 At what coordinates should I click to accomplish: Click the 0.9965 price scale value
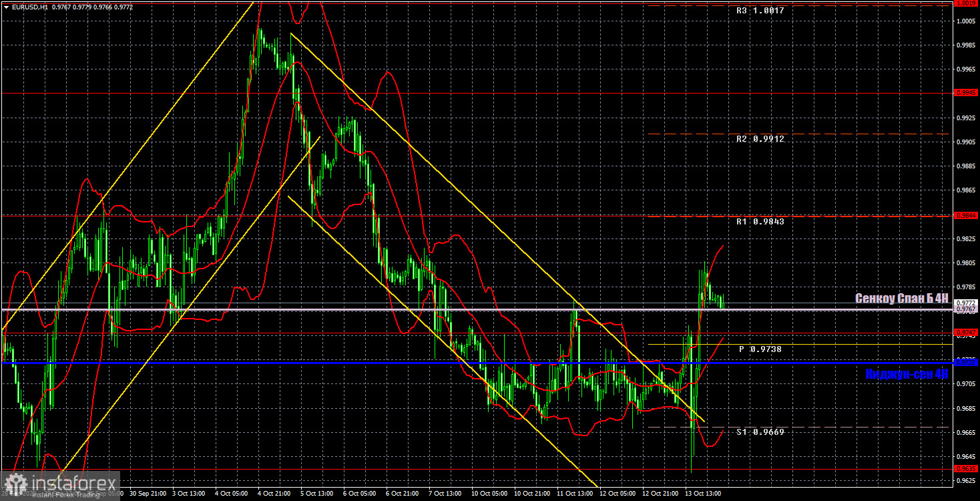point(967,69)
